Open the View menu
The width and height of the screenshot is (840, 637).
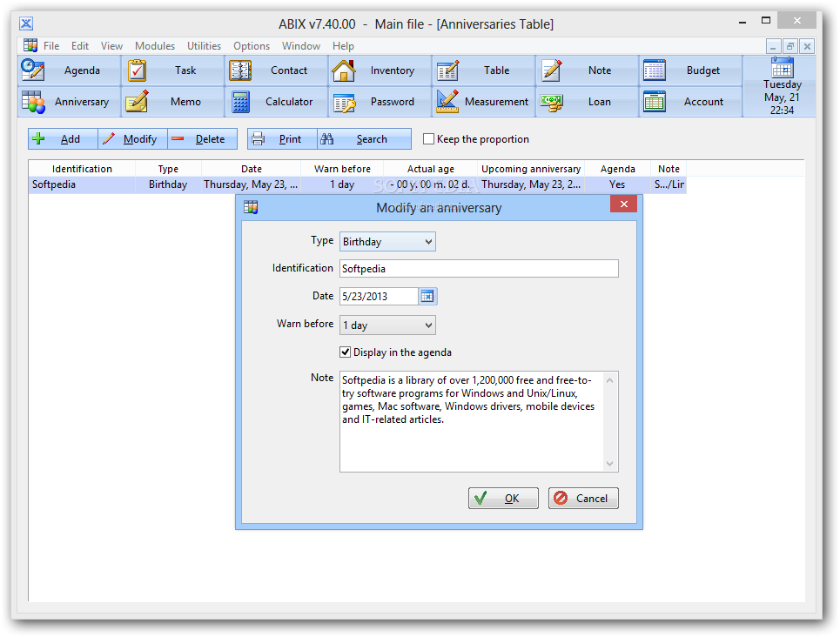tap(111, 46)
